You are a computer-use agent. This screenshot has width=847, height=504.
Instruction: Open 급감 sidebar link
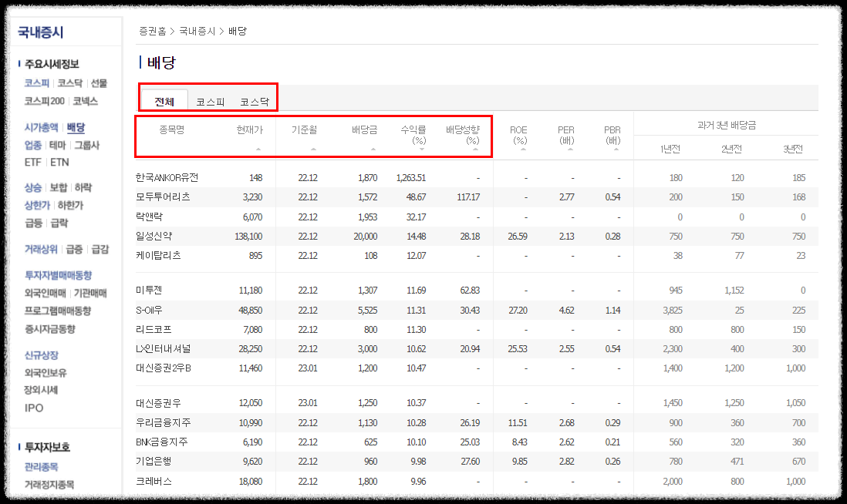(x=100, y=249)
